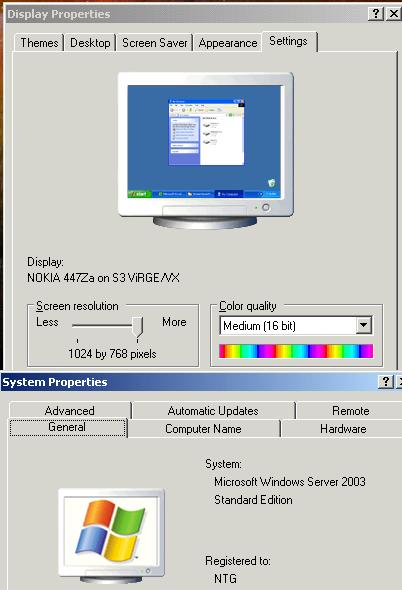Click the Display Properties help question mark
The image size is (402, 590).
pyautogui.click(x=375, y=14)
